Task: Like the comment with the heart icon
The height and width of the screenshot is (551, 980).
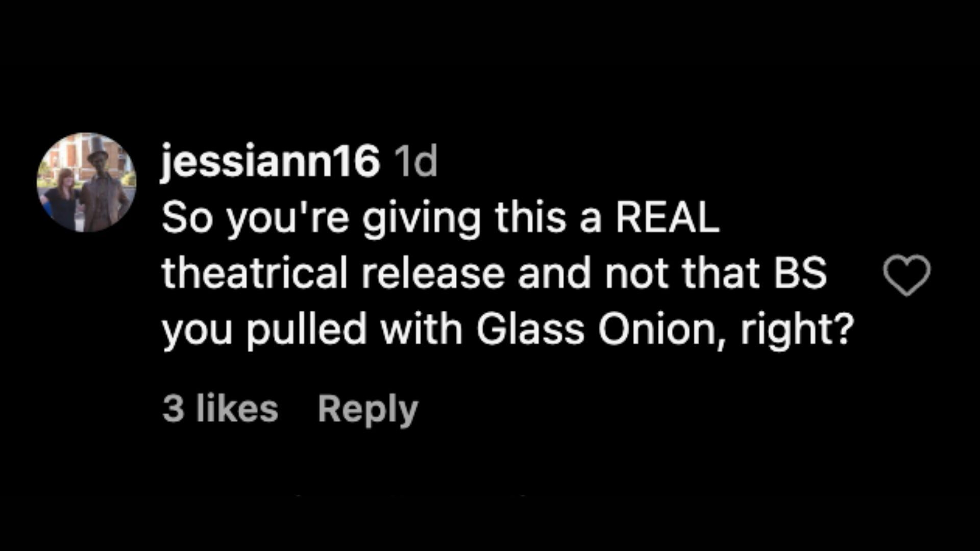Action: [906, 275]
